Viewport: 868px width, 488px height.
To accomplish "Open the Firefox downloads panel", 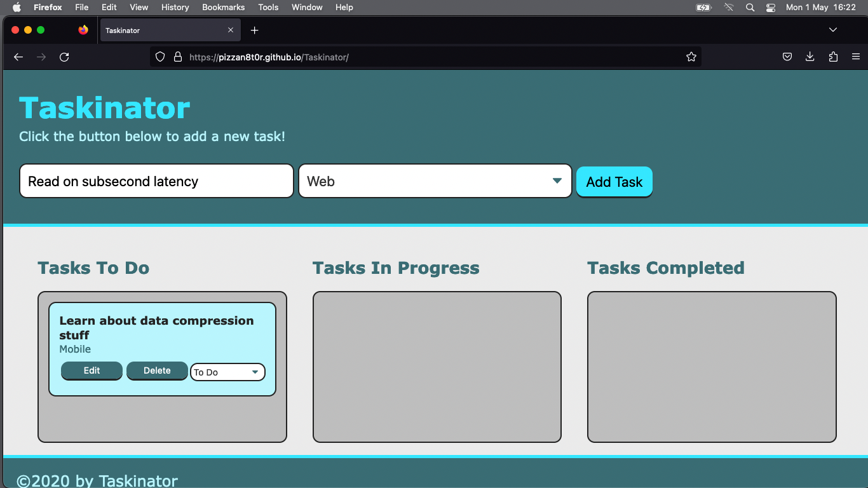I will point(810,57).
